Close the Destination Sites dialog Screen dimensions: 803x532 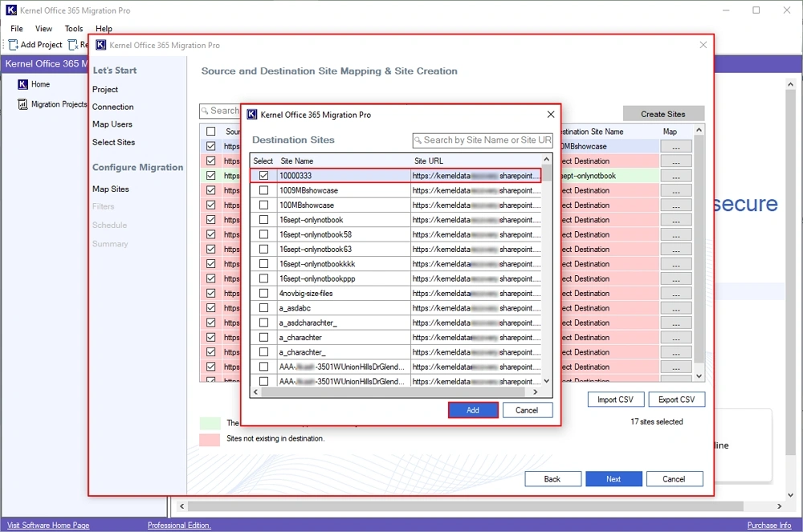pyautogui.click(x=550, y=115)
